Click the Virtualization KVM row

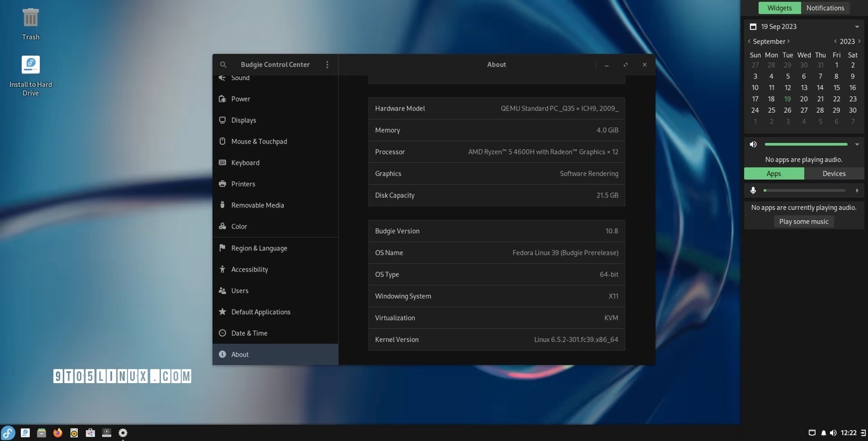click(x=497, y=318)
